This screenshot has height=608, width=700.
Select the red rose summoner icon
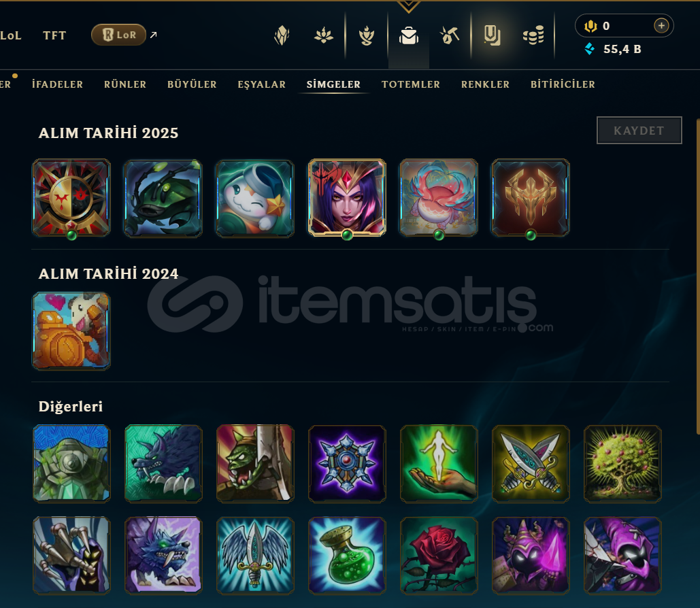point(439,556)
